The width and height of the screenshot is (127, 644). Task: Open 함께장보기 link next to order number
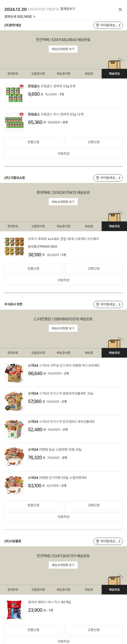pos(68,9)
